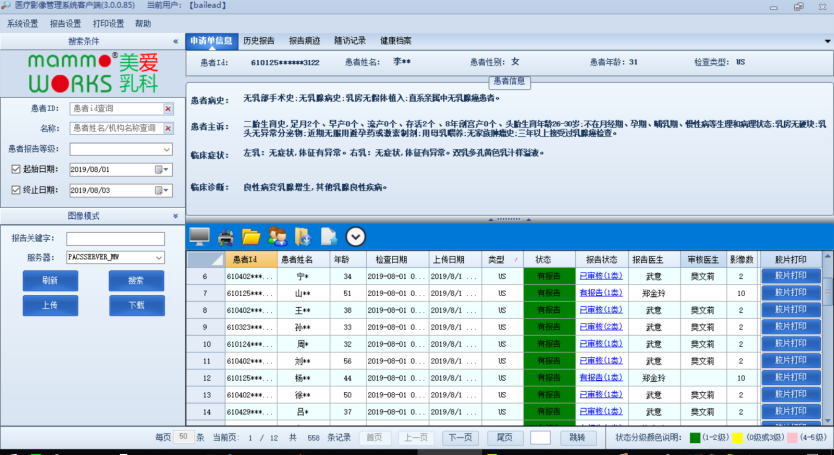Screen dimensions: 834x455
Task: Clear the 患者ID search field with red X
Action: pyautogui.click(x=168, y=109)
